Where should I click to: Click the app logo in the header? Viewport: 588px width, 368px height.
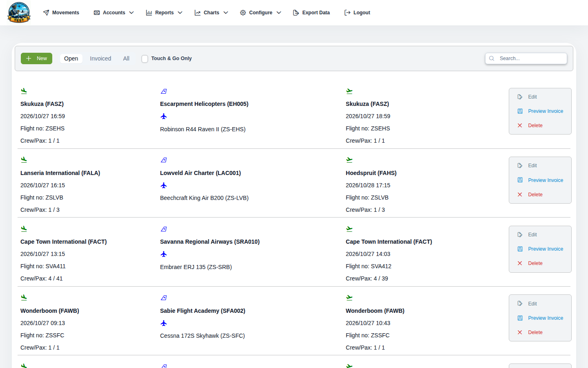coord(19,13)
